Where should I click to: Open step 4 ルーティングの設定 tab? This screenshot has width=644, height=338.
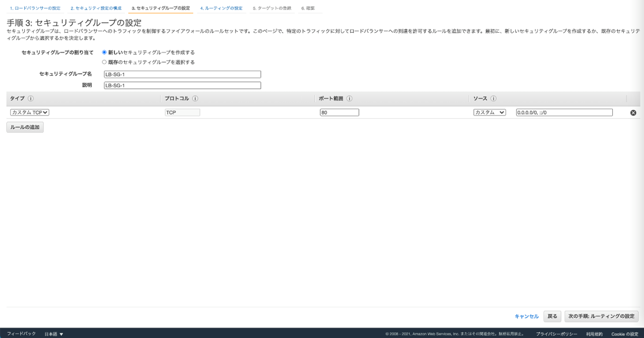(x=221, y=8)
